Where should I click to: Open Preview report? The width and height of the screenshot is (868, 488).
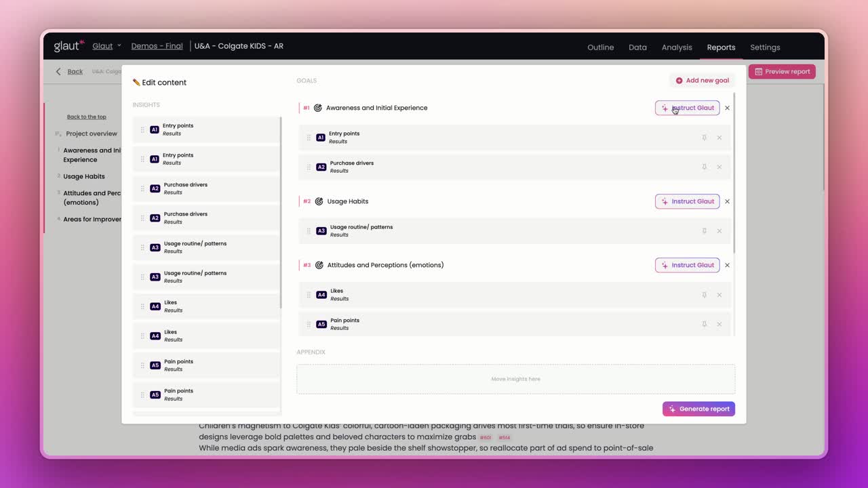[x=782, y=71]
